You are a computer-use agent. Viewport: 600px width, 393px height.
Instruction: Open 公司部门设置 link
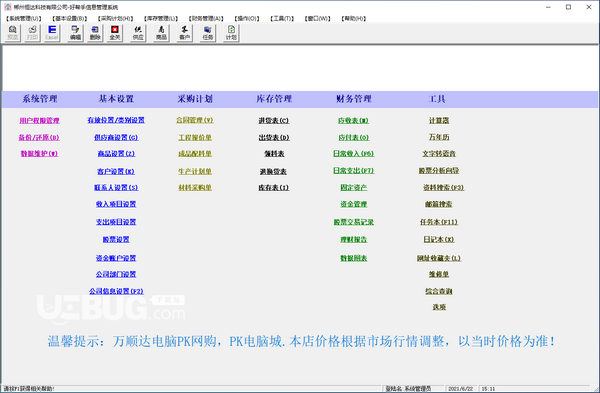pyautogui.click(x=116, y=274)
